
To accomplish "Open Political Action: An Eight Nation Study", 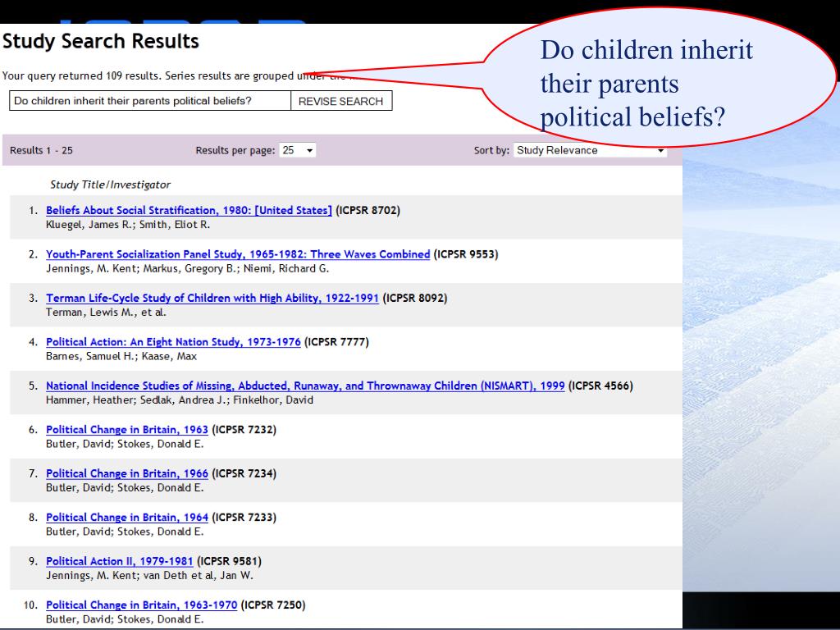I will click(173, 342).
